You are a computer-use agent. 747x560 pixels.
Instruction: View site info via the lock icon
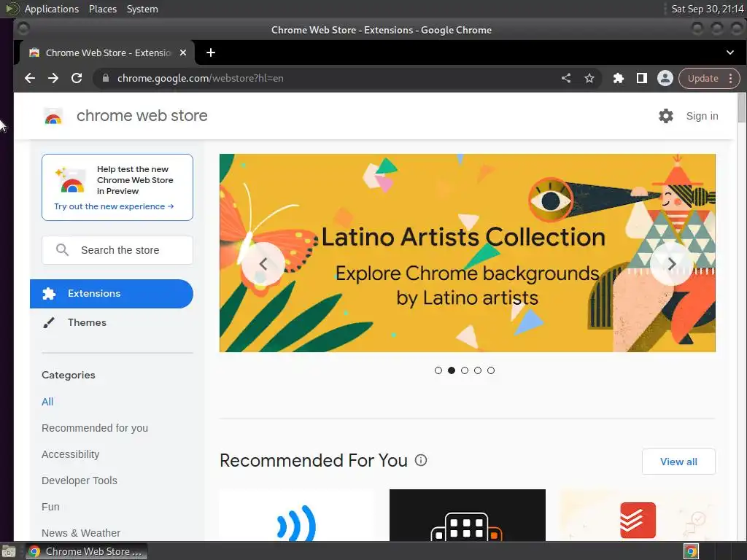pyautogui.click(x=106, y=78)
